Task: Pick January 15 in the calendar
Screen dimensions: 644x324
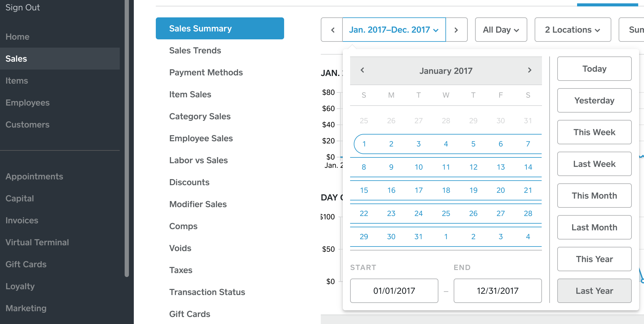Action: pos(364,190)
